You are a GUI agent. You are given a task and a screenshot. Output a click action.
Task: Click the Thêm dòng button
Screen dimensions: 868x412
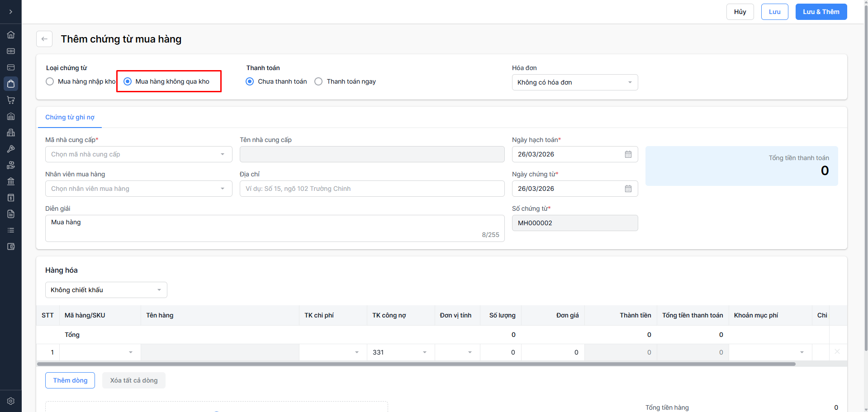[x=70, y=380]
